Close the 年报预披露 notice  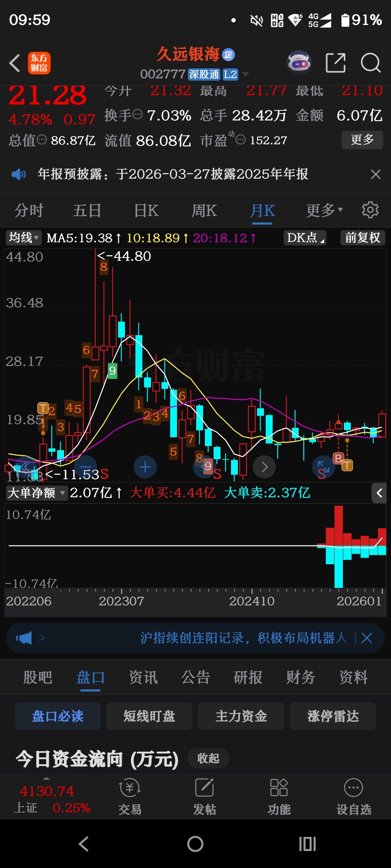point(376,174)
